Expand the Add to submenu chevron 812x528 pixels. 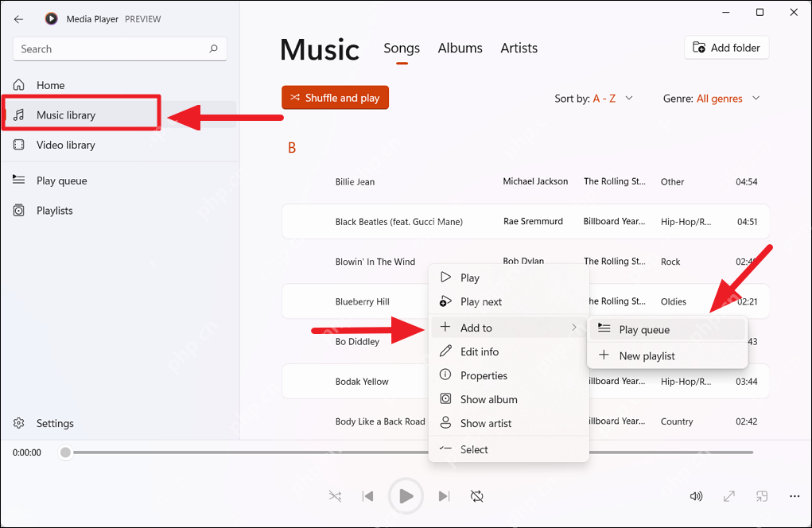(x=573, y=327)
